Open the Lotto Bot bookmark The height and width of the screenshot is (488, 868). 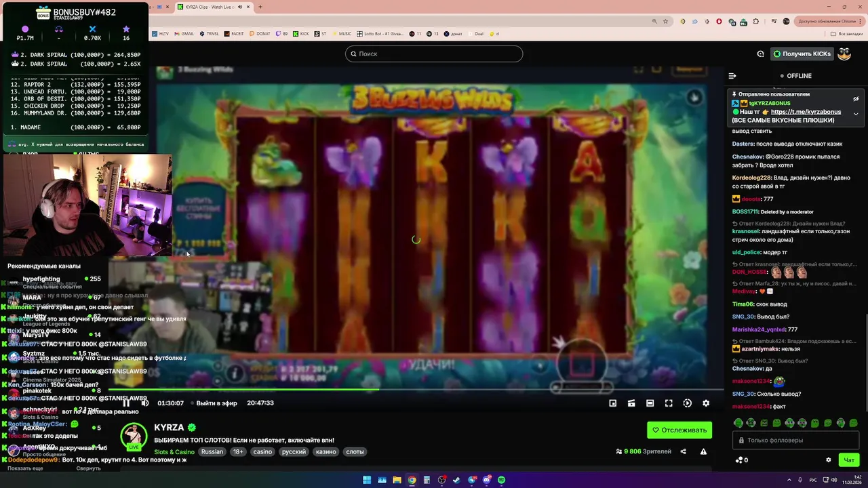(380, 33)
